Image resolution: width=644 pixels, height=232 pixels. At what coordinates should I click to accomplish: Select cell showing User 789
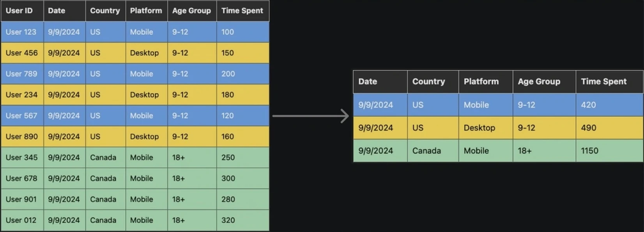[x=21, y=74]
